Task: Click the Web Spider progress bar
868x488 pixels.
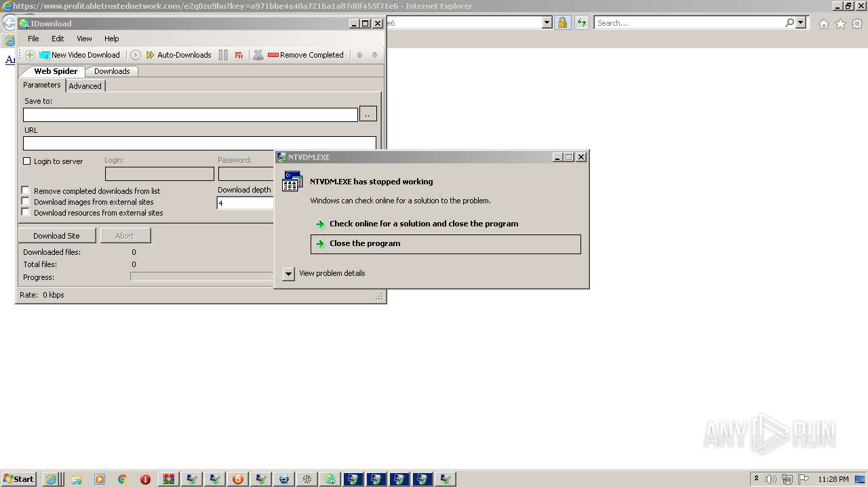Action: [202, 277]
